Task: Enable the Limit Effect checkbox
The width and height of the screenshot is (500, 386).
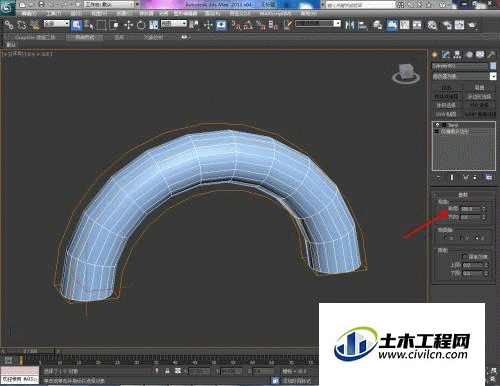Action: (x=464, y=256)
